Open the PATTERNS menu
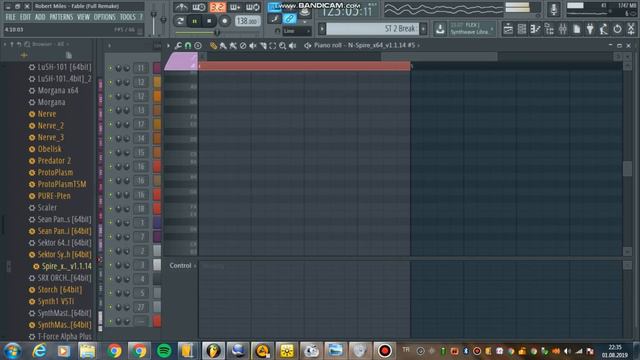 pos(61,17)
